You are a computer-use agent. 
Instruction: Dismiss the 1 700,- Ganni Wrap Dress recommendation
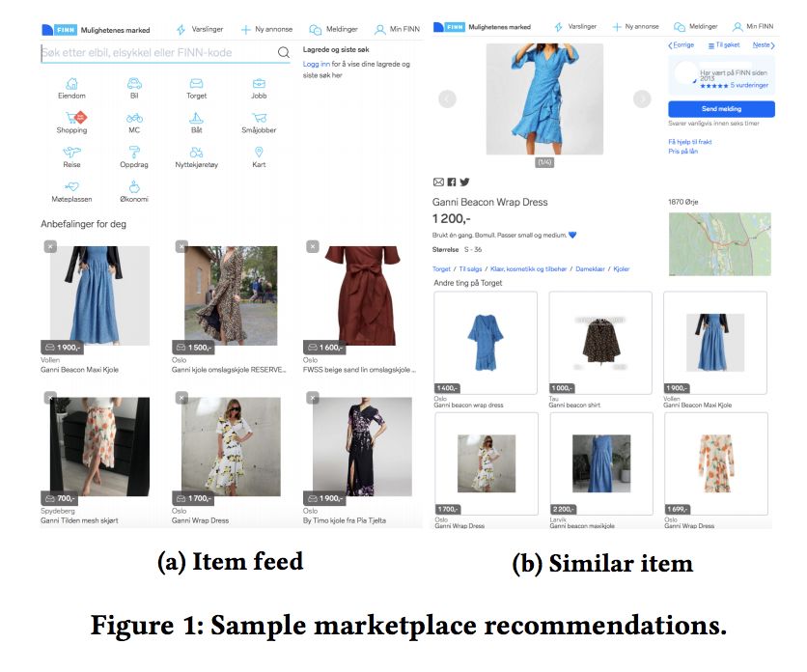pyautogui.click(x=181, y=398)
